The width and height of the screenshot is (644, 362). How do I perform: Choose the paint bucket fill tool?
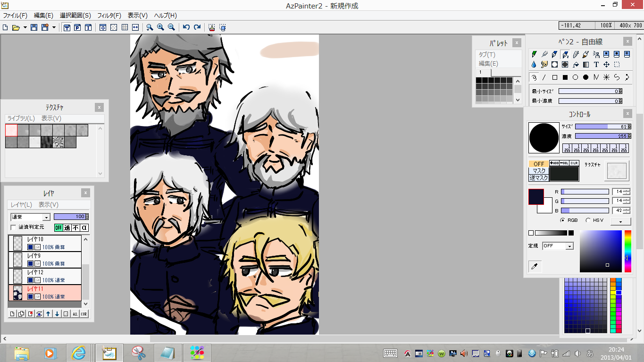576,65
